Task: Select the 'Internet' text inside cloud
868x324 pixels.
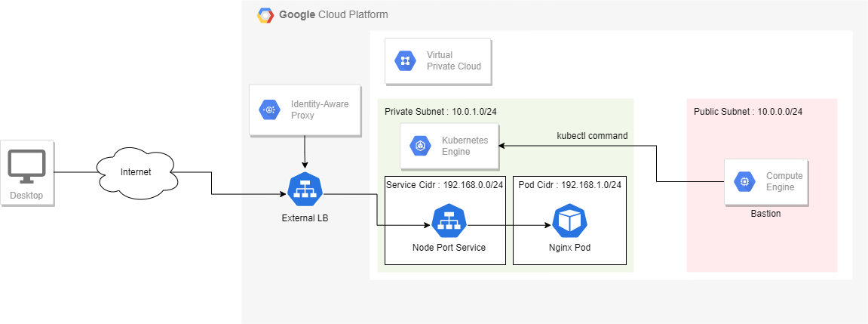Action: [136, 172]
